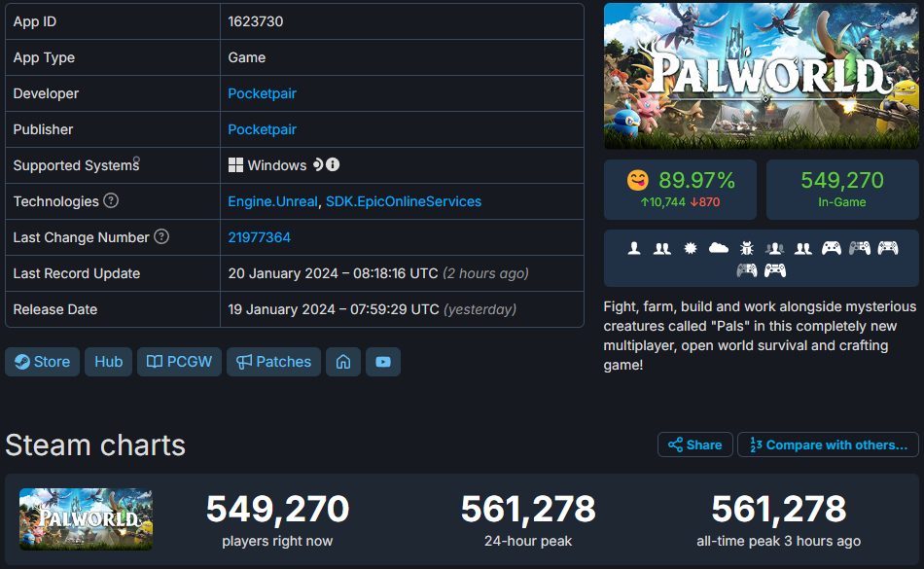Click the App ID value 1623730
The image size is (924, 569).
pos(256,21)
